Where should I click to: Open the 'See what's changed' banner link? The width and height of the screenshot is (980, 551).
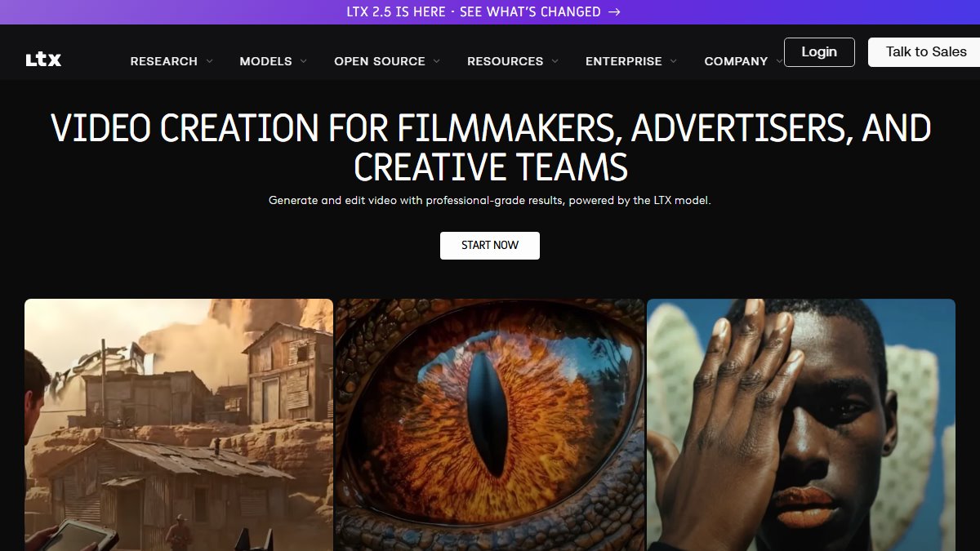coord(483,12)
